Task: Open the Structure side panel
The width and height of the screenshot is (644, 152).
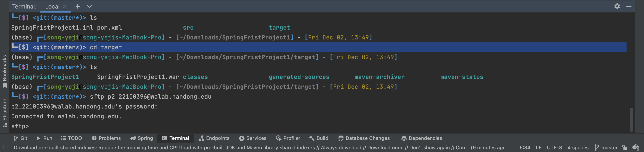Action: coord(4,113)
